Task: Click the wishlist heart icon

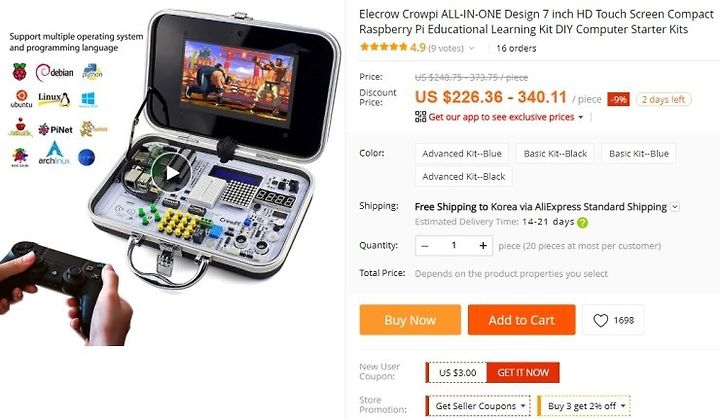Action: click(x=601, y=320)
